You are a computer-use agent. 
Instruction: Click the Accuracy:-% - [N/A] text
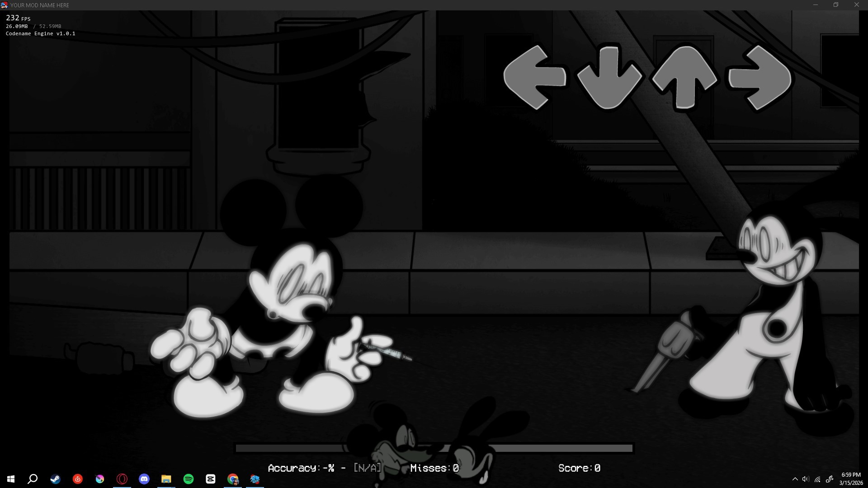click(x=325, y=468)
